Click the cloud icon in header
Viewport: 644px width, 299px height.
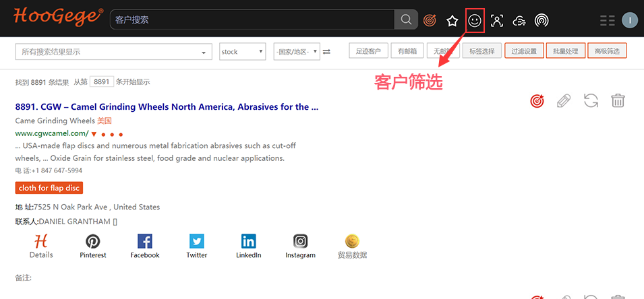519,20
